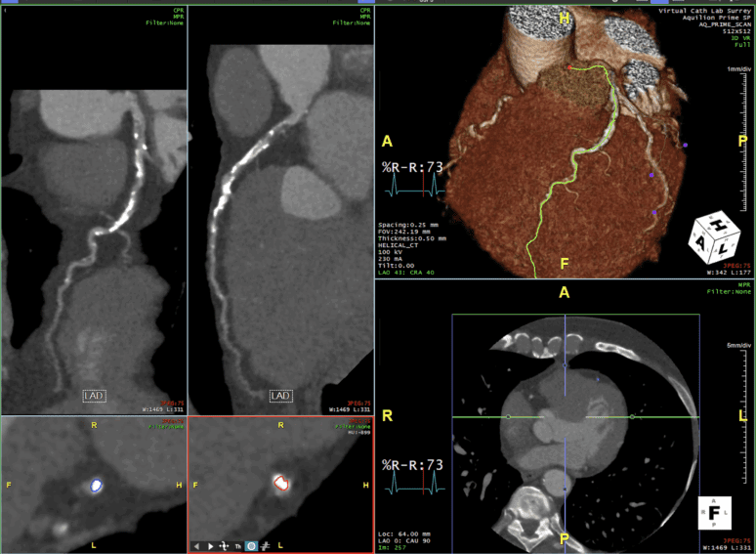
Task: Click the LAD label in the left CPR view
Action: pos(93,396)
